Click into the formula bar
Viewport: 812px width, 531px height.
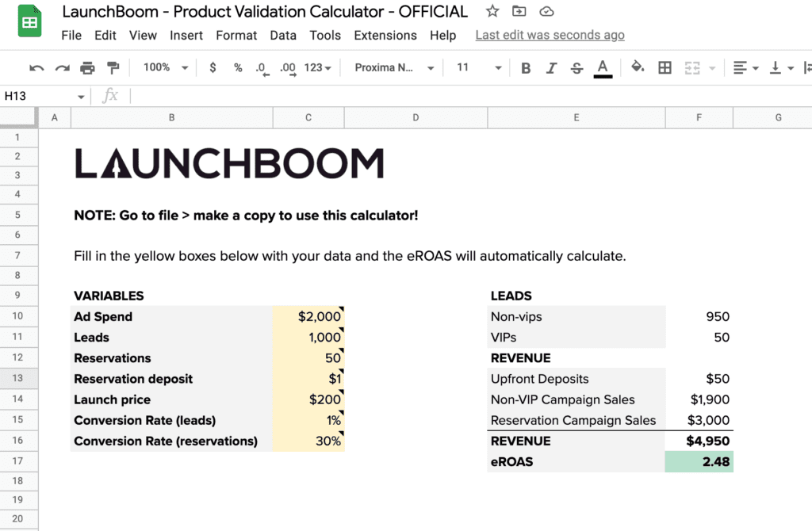click(x=470, y=96)
